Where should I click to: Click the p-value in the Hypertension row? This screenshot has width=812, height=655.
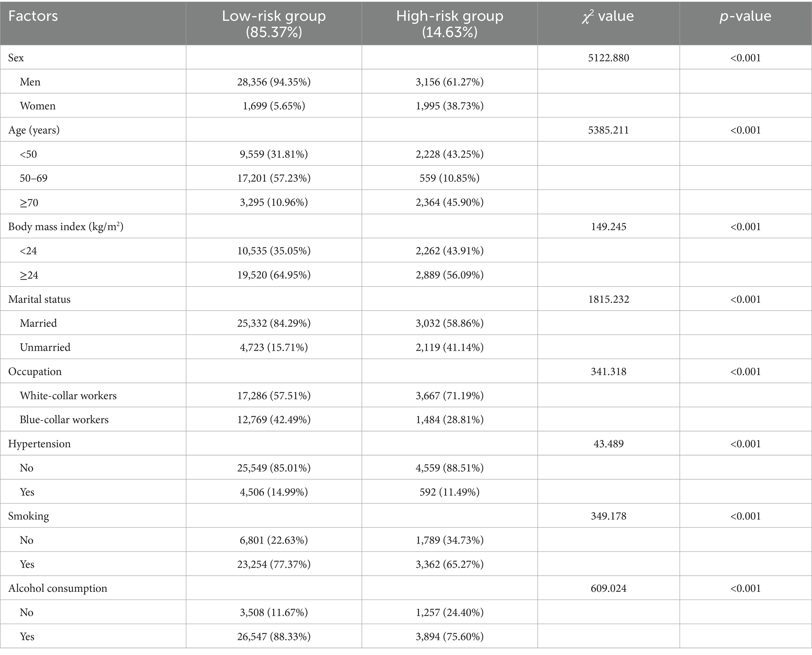pos(745,444)
